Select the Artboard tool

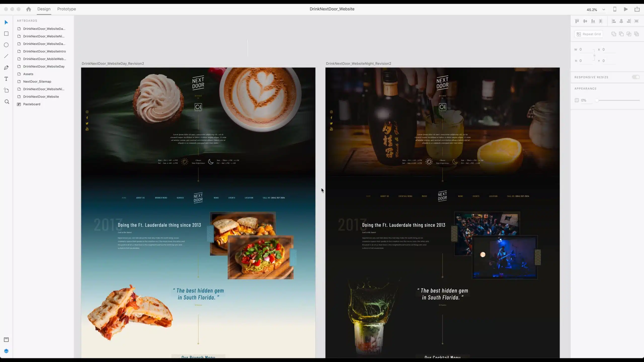(x=6, y=90)
